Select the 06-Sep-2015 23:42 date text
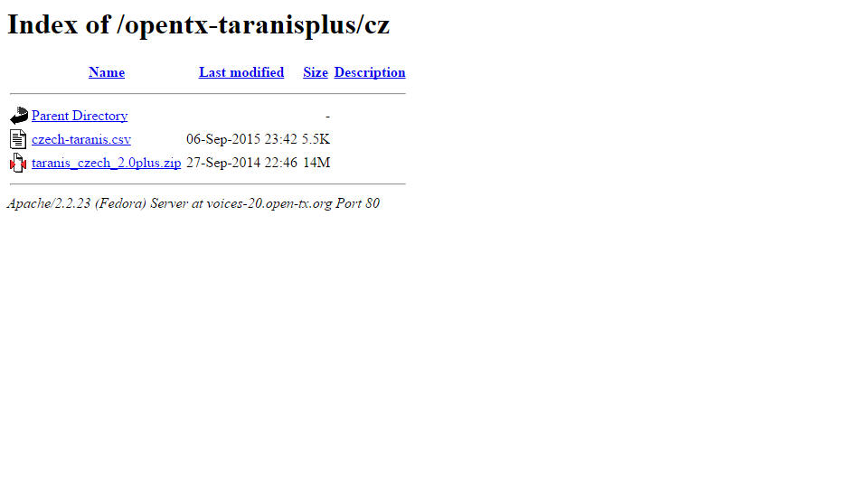868x488 pixels. click(241, 139)
